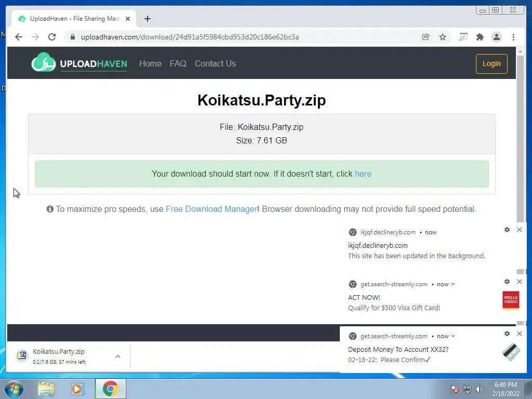Screen dimensions: 532x399
Task: Bookmark this page with star icon
Action: [443, 37]
